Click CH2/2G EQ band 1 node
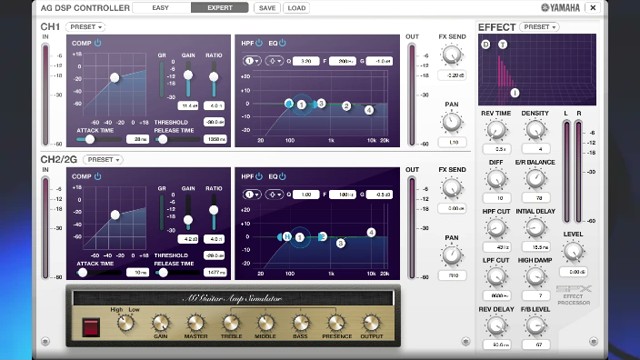 coord(300,238)
